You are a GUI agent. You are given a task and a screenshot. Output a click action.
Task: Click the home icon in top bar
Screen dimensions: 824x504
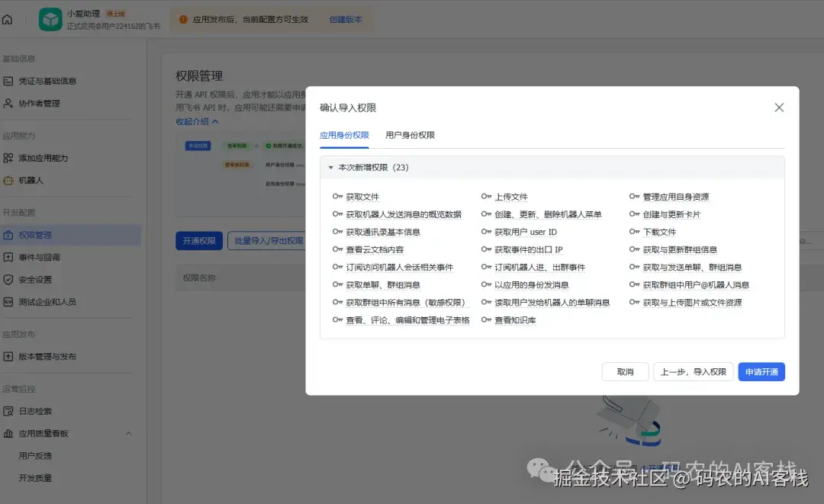[8, 19]
